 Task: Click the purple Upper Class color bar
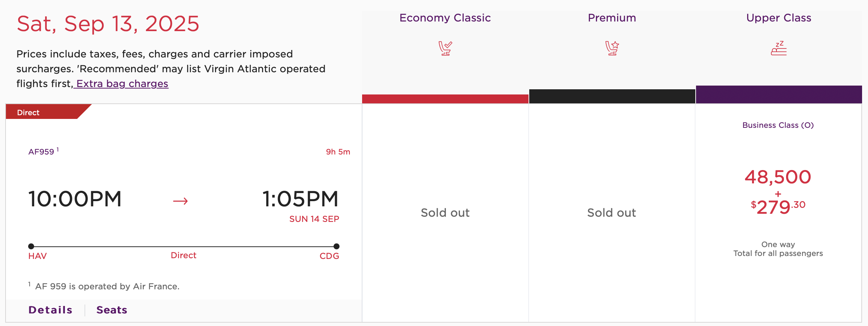tap(779, 94)
